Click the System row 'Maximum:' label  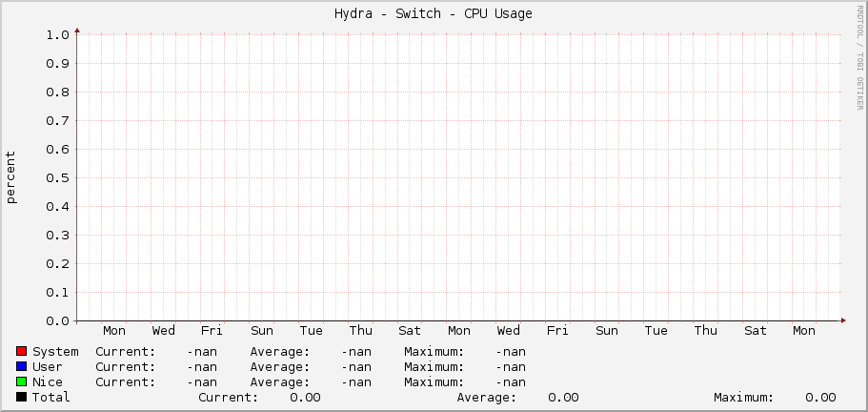pyautogui.click(x=434, y=352)
